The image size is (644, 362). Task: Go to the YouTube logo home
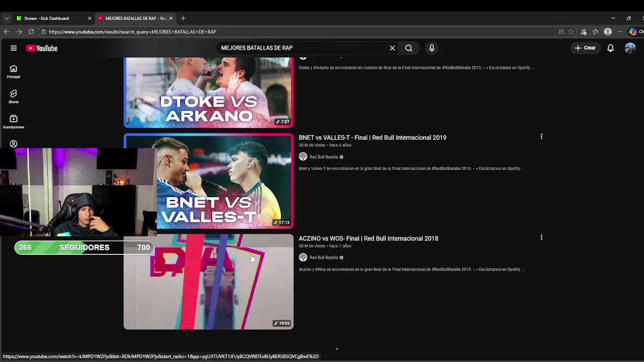42,48
